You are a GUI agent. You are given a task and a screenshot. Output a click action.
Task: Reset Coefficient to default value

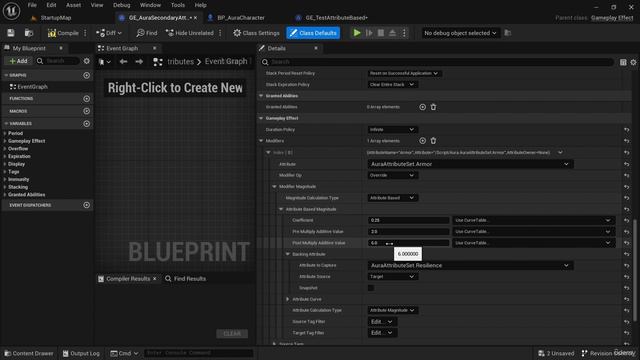coord(627,220)
